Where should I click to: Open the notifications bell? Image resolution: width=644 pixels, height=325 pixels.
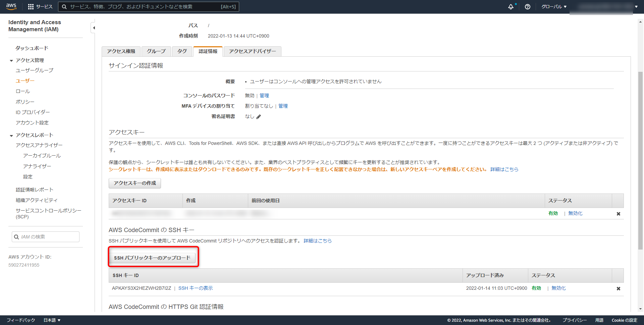pos(511,6)
